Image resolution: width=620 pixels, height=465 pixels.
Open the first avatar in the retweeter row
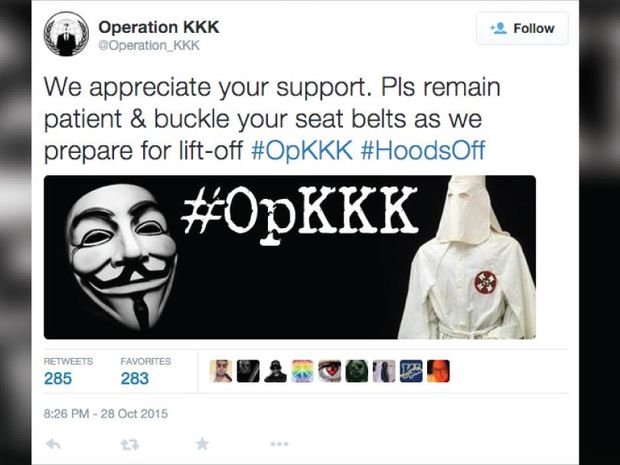click(221, 371)
